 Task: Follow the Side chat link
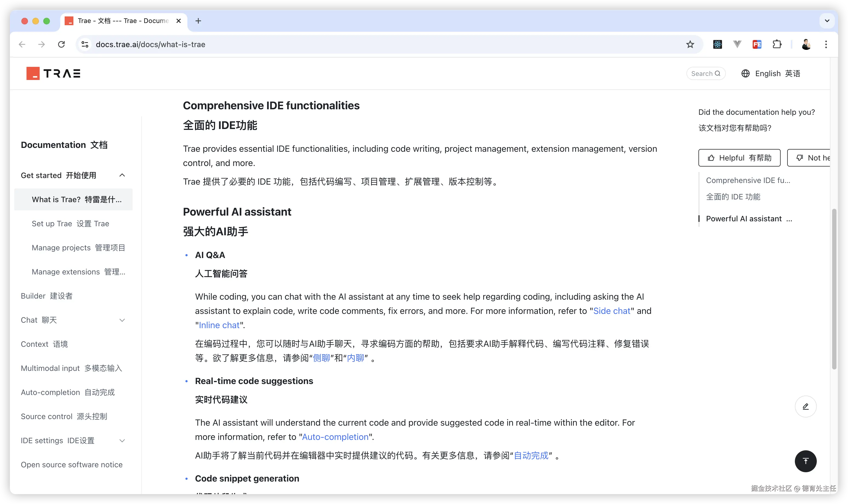(611, 311)
